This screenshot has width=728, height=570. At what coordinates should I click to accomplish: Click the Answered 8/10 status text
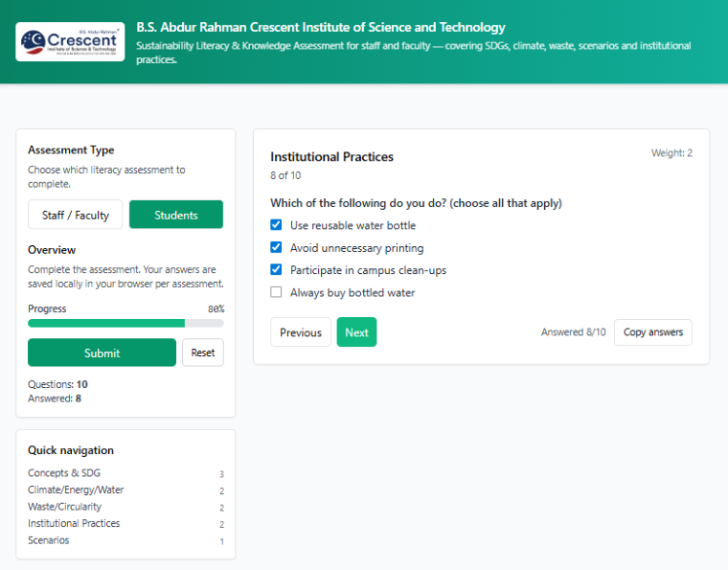pyautogui.click(x=573, y=332)
